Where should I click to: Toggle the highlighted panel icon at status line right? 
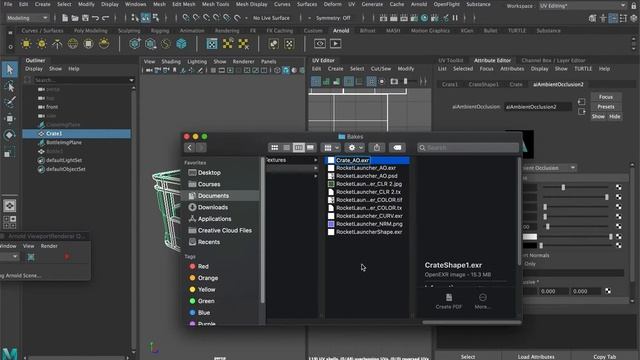coord(613,18)
